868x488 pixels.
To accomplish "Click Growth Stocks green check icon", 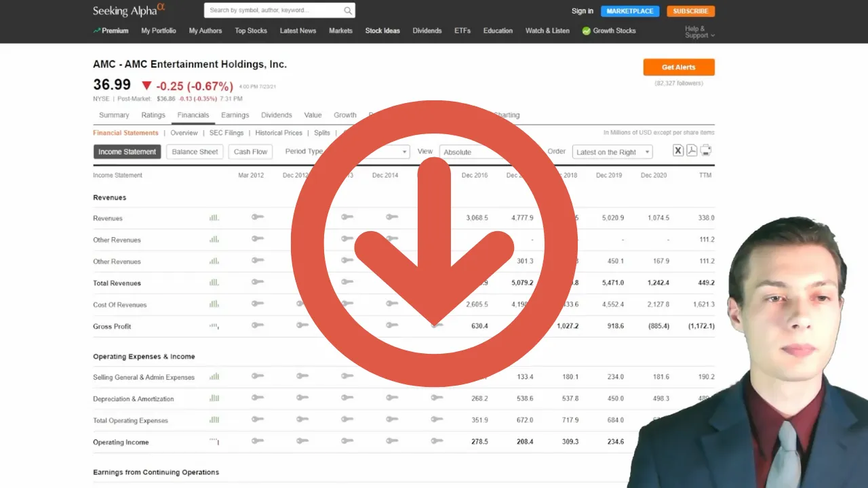I will [x=586, y=30].
